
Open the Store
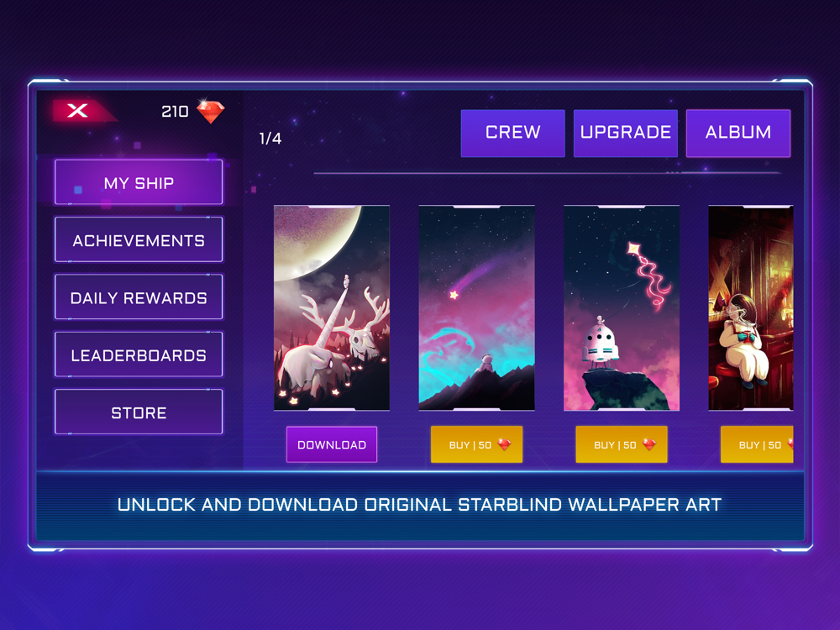pyautogui.click(x=139, y=412)
